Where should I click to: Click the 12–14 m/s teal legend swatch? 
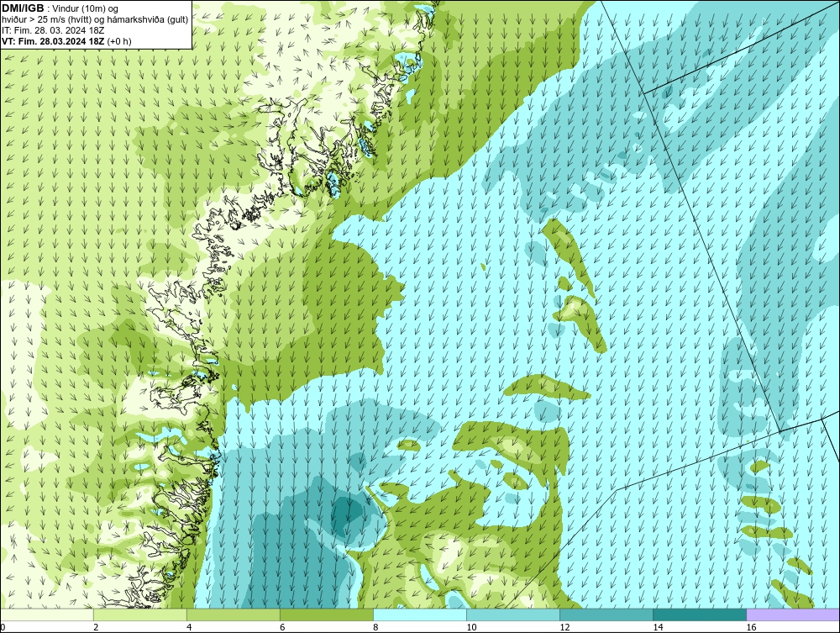coord(606,615)
